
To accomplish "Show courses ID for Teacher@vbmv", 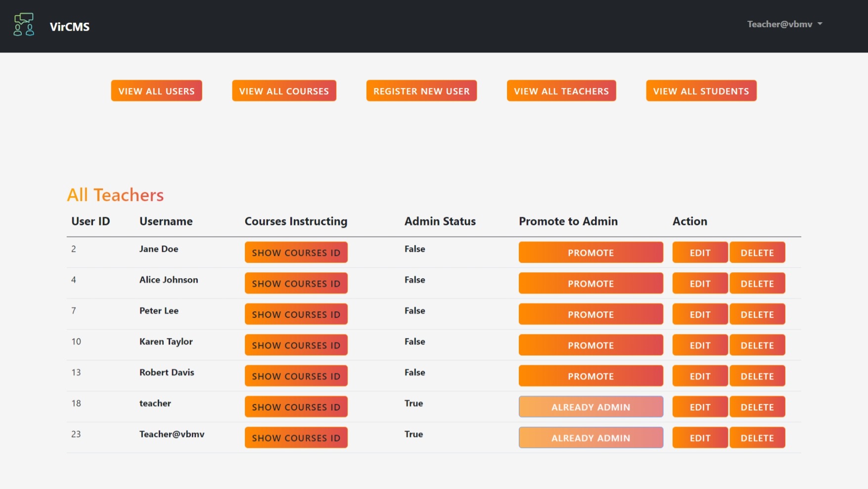I will 296,438.
